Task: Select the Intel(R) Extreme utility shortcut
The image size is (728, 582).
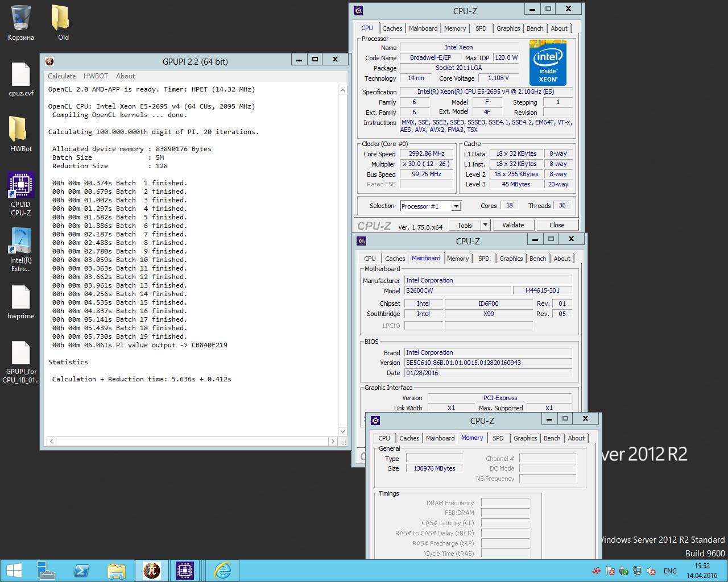Action: coord(21,250)
